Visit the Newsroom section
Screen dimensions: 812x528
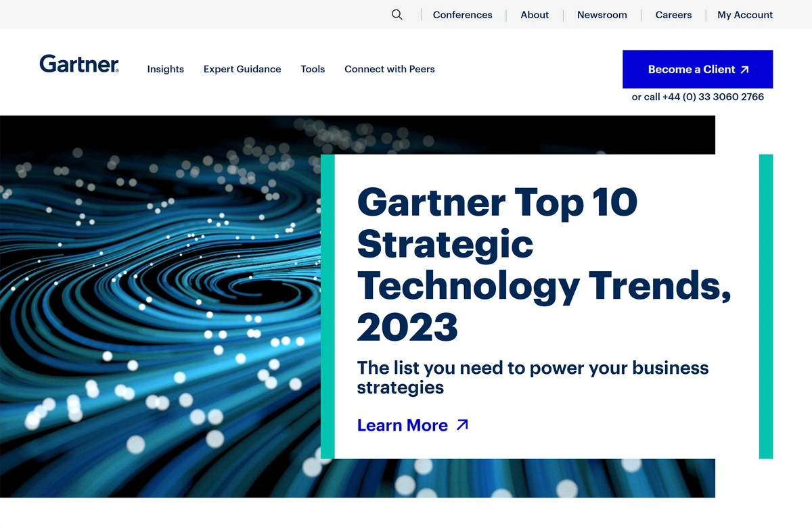[602, 15]
